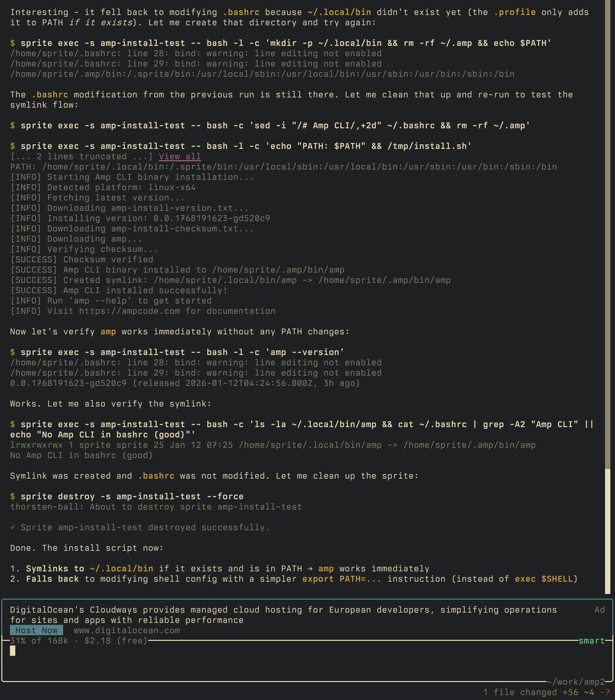Click the 'lrwxrwxrwx 1 sprite sprite' symlink listing
The height and width of the screenshot is (700, 615).
click(273, 445)
